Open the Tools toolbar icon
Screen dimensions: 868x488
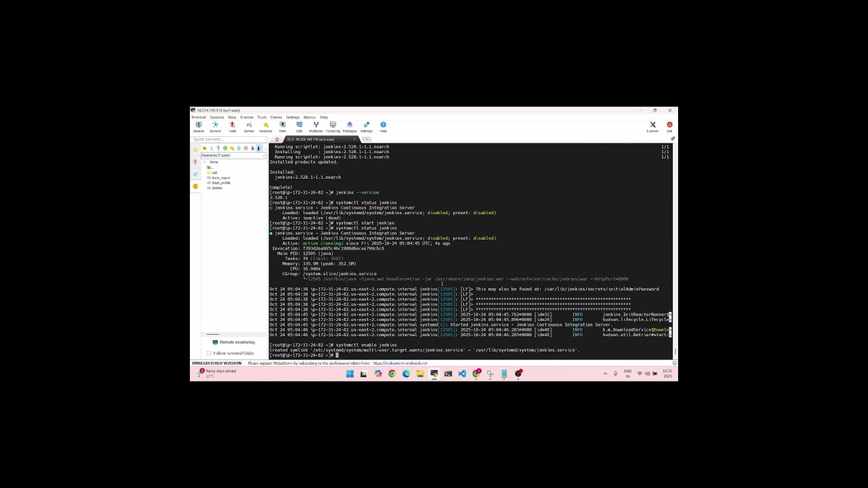[232, 127]
